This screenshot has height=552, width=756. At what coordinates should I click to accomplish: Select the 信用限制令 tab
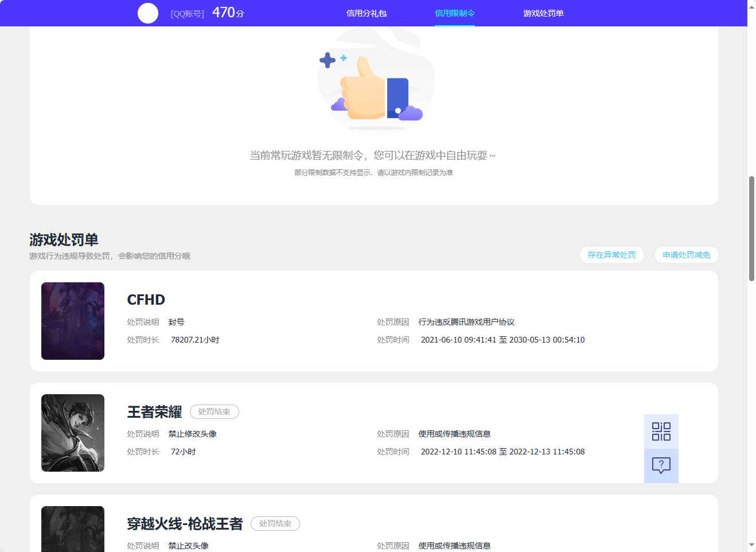[455, 13]
